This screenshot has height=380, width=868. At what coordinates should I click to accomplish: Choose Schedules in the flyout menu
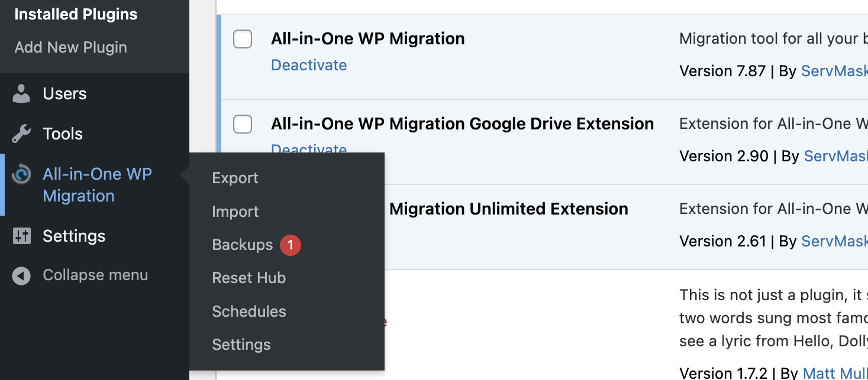tap(249, 311)
